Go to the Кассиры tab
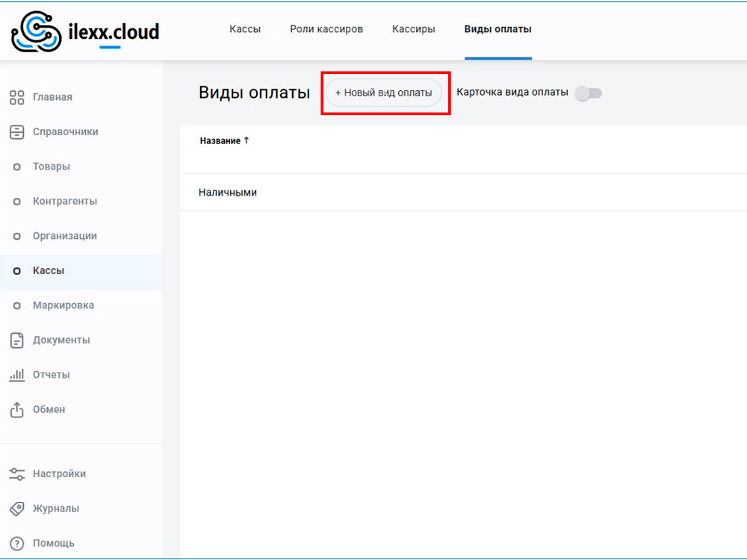 click(413, 30)
